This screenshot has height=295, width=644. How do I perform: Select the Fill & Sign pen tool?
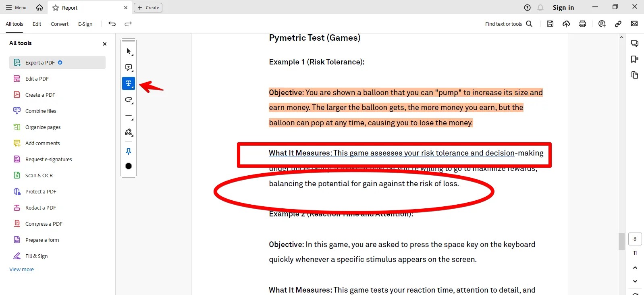pyautogui.click(x=129, y=132)
